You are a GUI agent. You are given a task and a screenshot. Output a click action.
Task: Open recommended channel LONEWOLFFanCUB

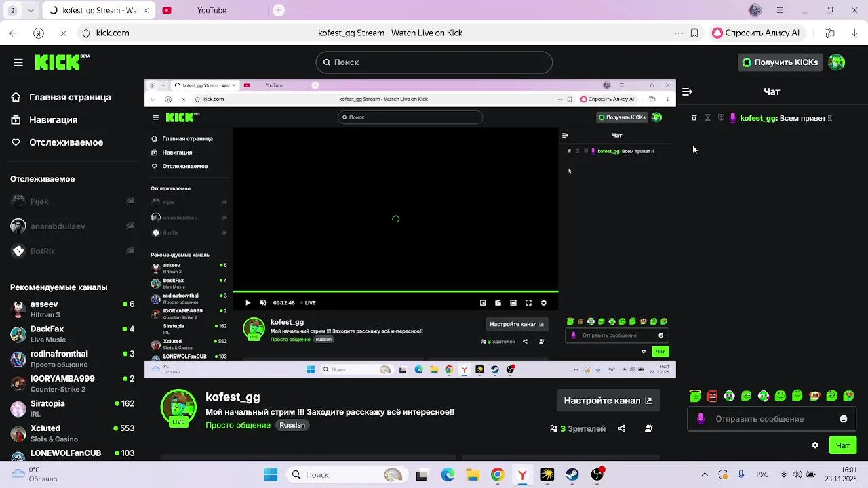[x=72, y=453]
